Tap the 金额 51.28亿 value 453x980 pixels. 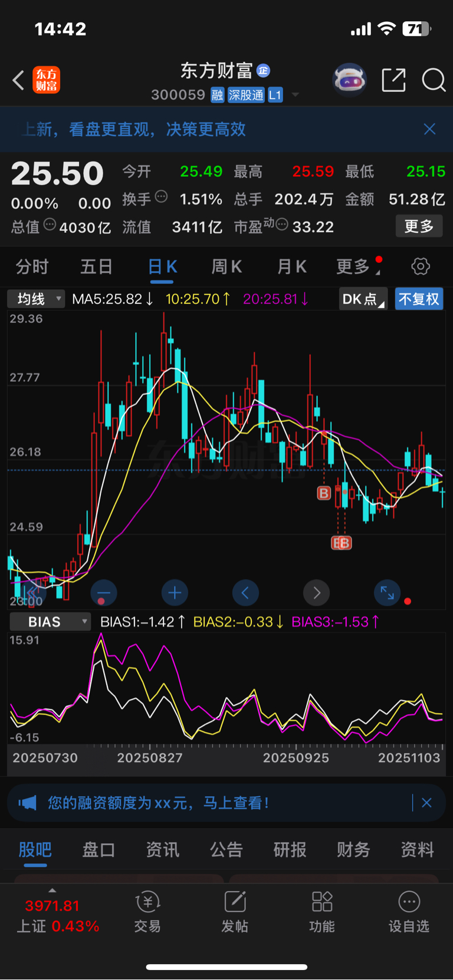pyautogui.click(x=416, y=199)
